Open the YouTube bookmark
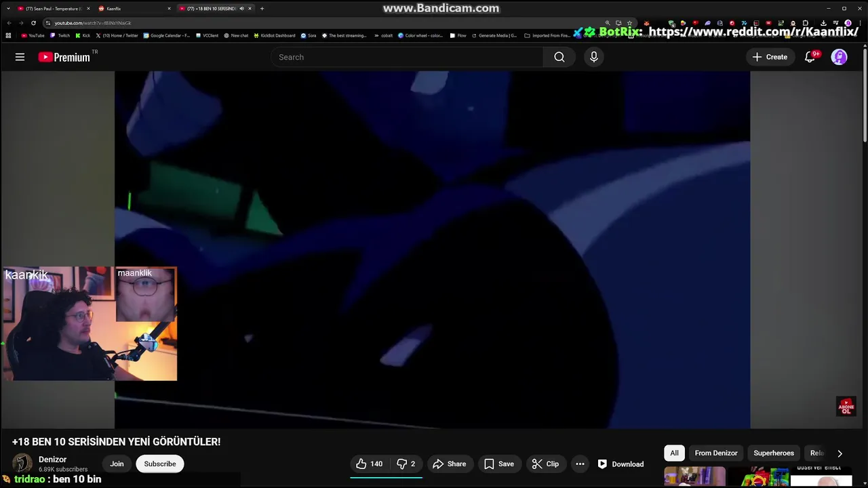Viewport: 868px width, 488px height. coord(33,35)
